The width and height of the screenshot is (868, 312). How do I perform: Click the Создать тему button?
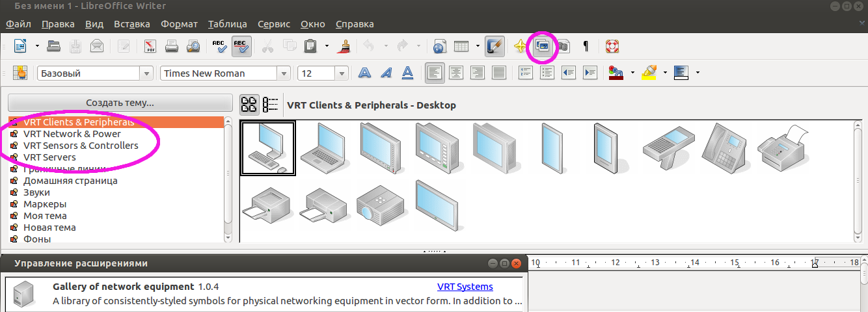pyautogui.click(x=120, y=103)
